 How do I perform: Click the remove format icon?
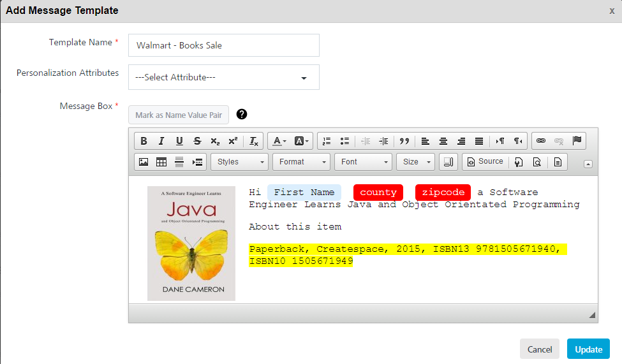[253, 141]
